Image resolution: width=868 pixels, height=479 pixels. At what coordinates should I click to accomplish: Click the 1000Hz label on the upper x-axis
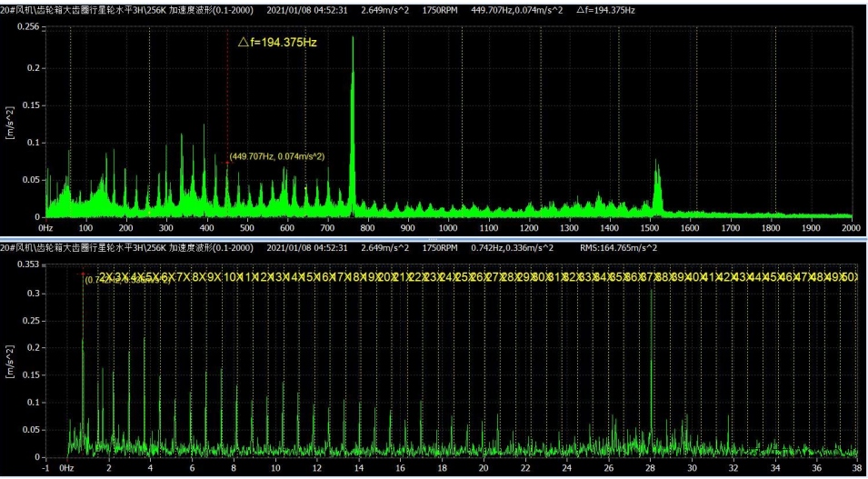449,227
